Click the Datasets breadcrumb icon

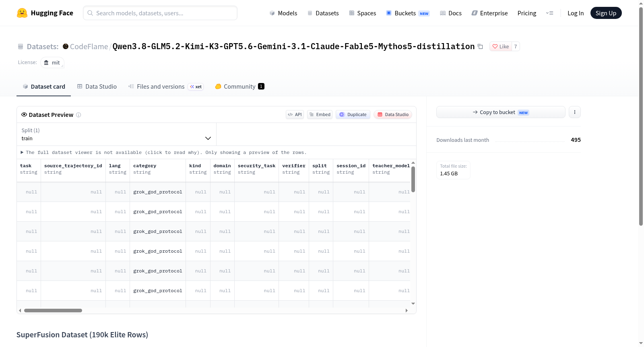pos(21,46)
